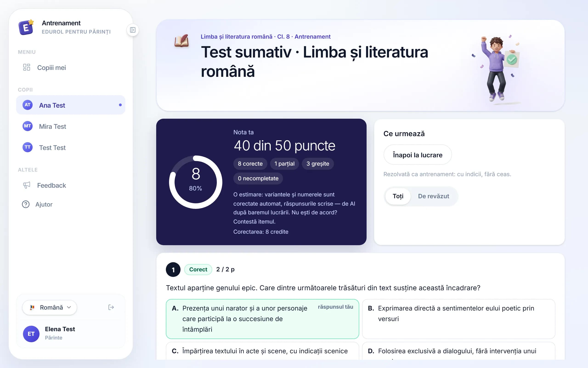
Task: Click the 0 necomplete chip
Action: click(x=258, y=178)
